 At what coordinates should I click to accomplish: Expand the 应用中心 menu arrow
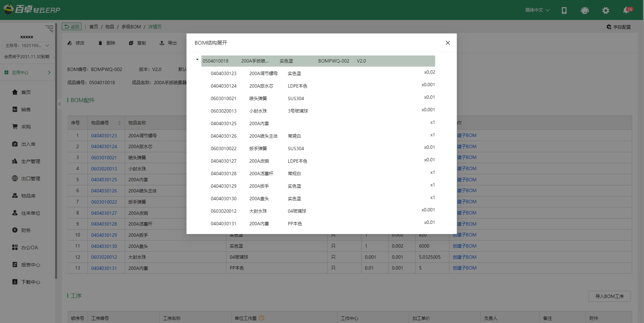(x=49, y=72)
